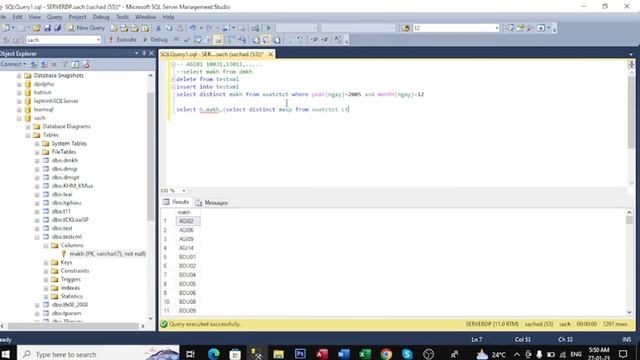
Task: Click the Cancel Executing Query icon
Action: point(176,40)
